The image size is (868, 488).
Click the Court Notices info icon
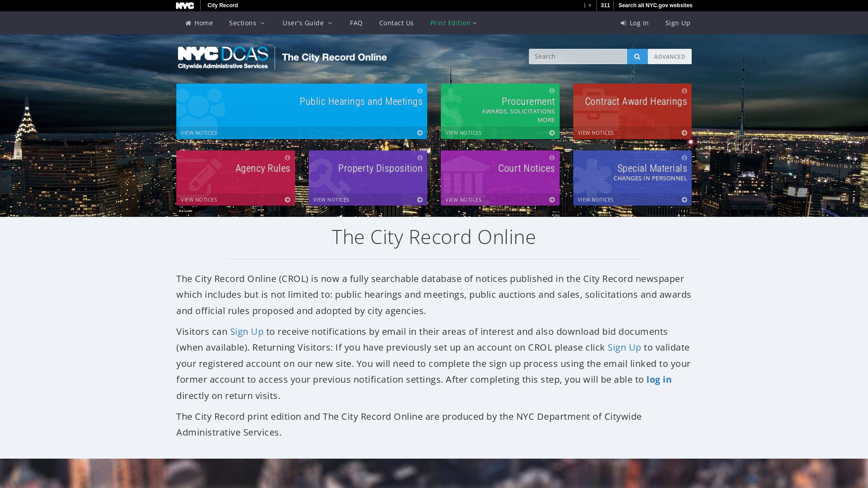pos(552,157)
